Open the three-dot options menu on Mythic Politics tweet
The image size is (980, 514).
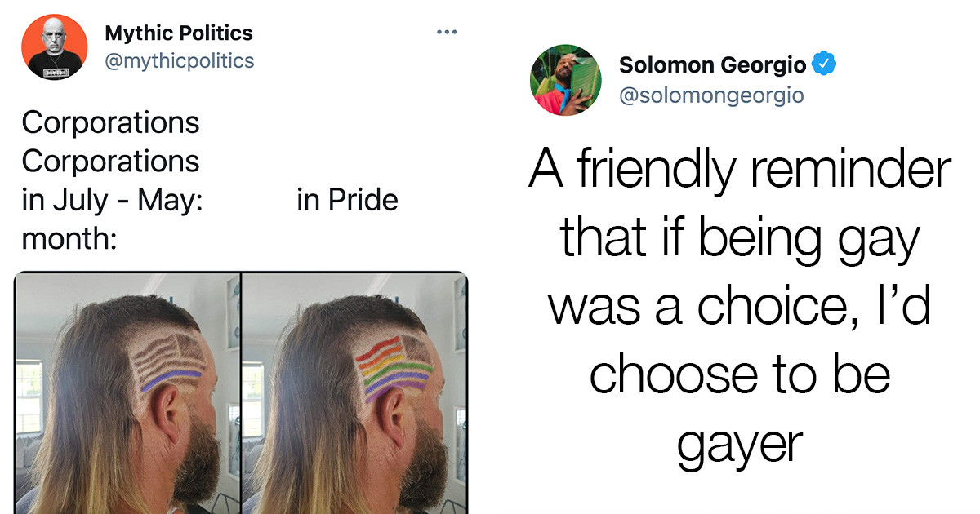click(x=447, y=31)
